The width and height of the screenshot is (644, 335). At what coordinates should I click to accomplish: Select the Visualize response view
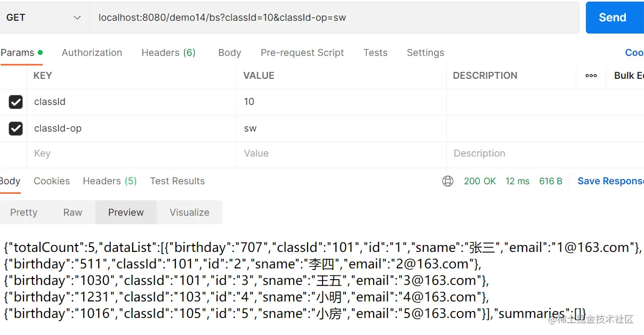189,213
